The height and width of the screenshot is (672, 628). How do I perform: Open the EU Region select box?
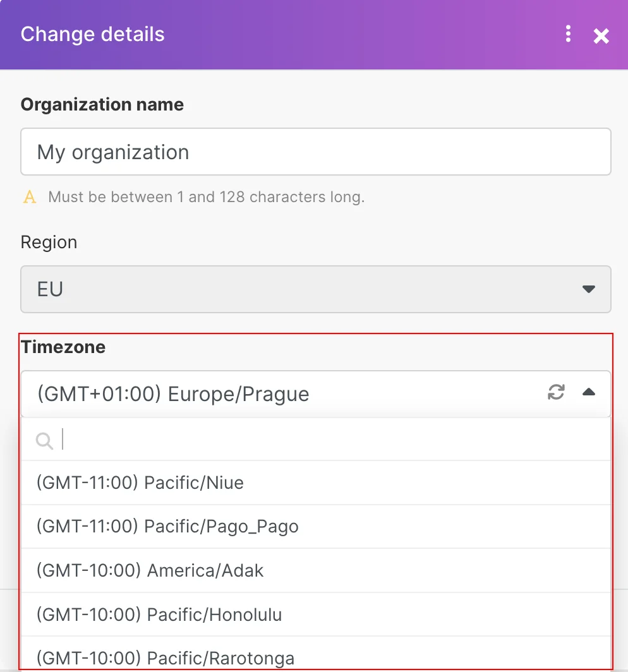point(315,289)
